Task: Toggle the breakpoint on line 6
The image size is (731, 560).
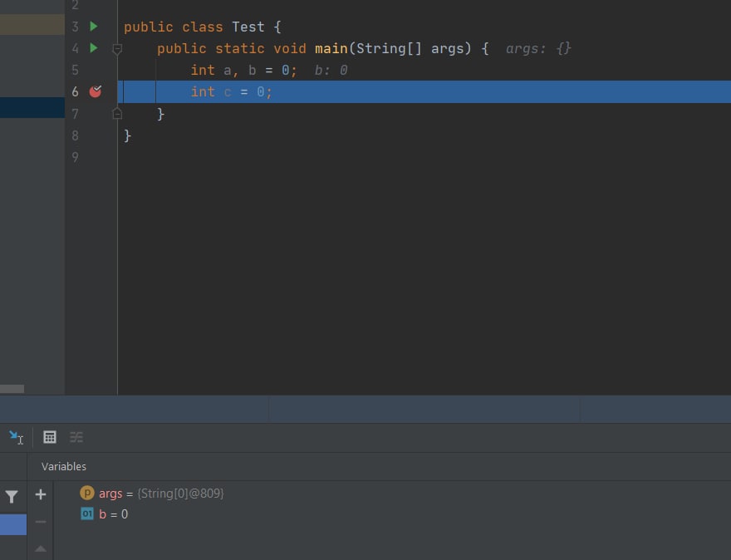Action: [95, 91]
